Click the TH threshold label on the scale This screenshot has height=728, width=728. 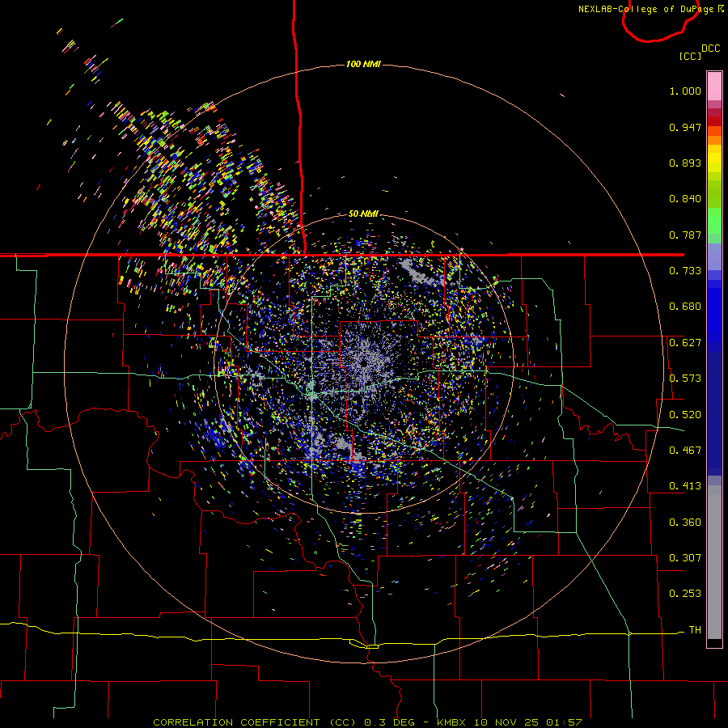coord(695,630)
